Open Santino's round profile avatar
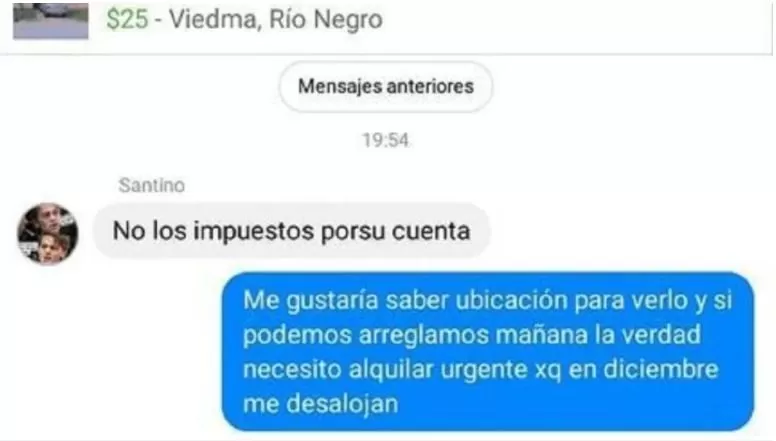 click(x=48, y=233)
